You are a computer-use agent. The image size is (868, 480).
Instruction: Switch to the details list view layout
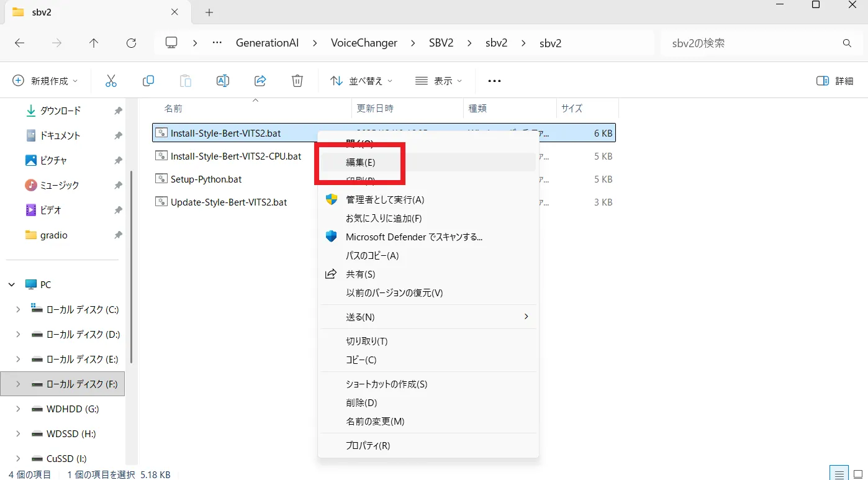(839, 474)
